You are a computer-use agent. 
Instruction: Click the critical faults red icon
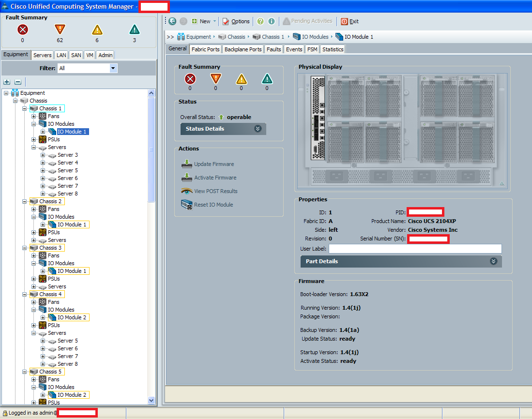[22, 30]
